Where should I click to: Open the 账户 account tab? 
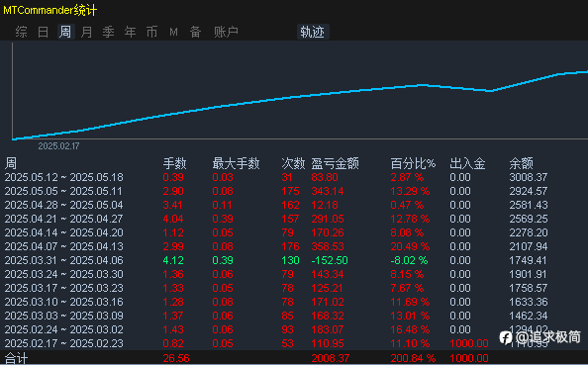point(226,32)
